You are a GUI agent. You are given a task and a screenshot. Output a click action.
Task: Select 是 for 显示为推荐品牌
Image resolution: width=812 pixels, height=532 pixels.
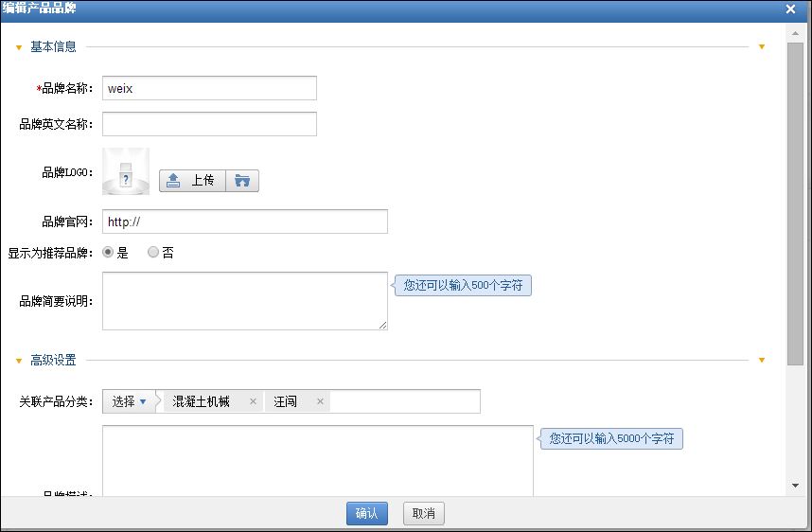click(x=108, y=253)
